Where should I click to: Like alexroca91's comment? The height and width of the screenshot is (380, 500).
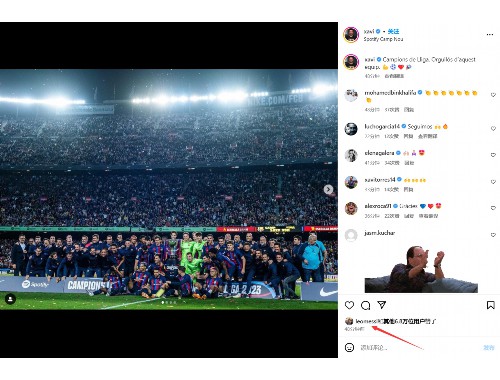[493, 208]
